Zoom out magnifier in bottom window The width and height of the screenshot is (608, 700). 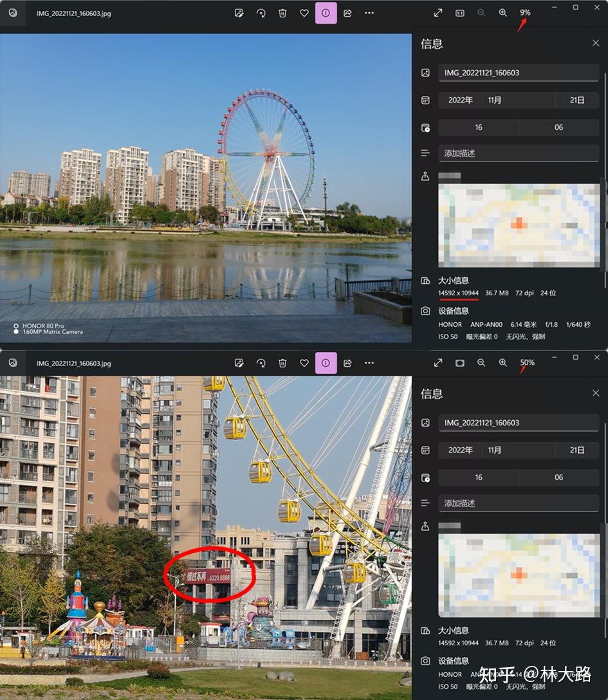click(x=481, y=363)
